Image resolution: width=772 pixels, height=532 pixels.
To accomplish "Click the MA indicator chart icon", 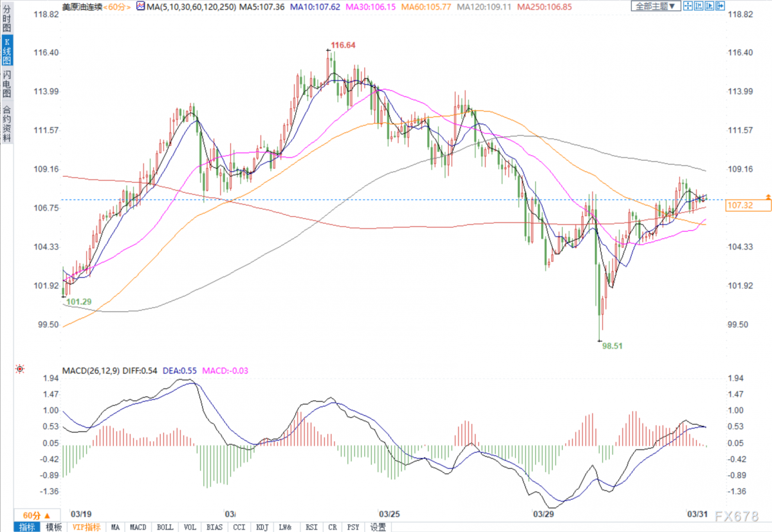I will pyautogui.click(x=140, y=6).
